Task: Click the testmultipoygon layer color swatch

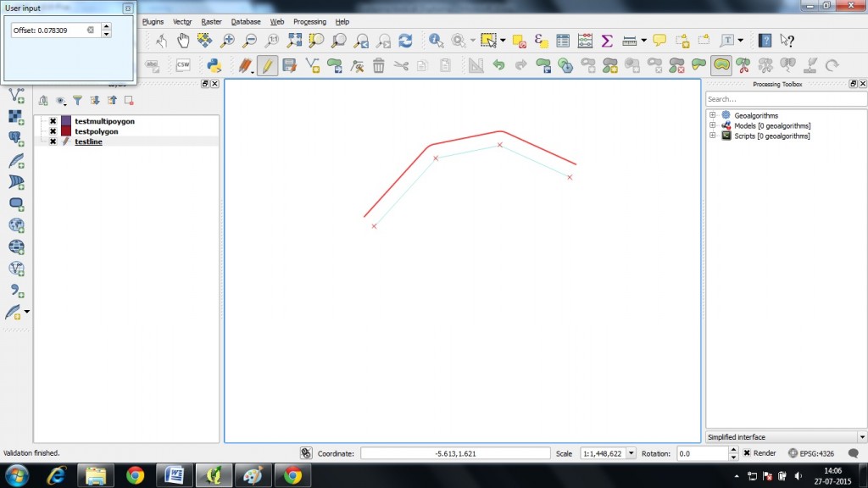Action: (x=65, y=120)
